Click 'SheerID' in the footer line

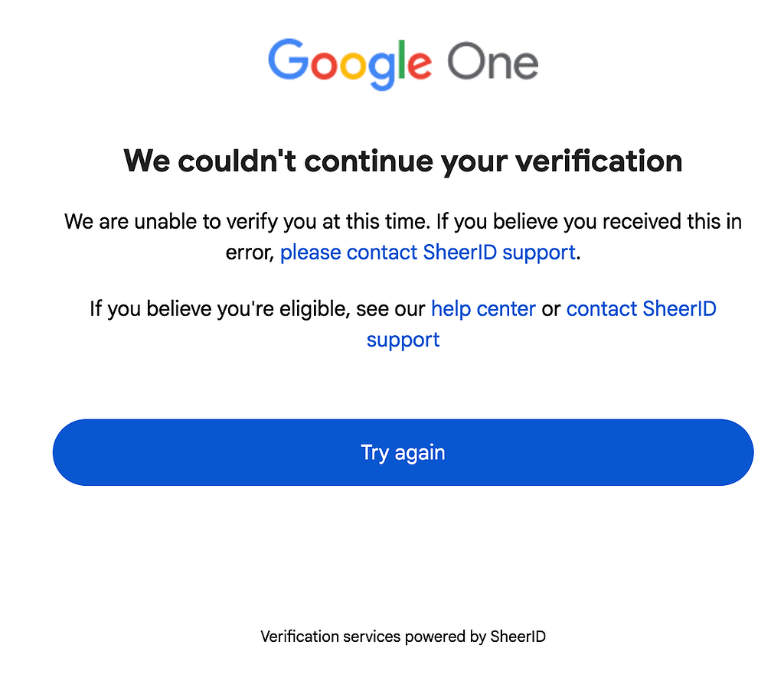pyautogui.click(x=518, y=637)
